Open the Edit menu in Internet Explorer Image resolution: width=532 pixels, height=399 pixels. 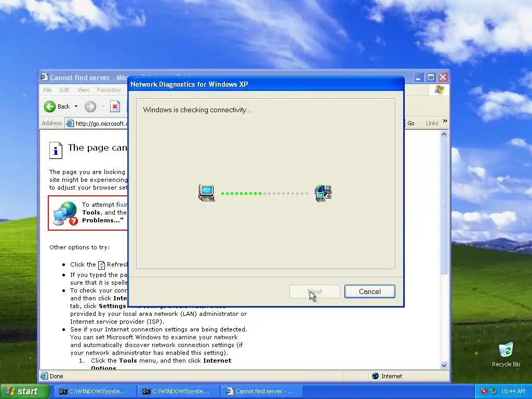[x=64, y=90]
